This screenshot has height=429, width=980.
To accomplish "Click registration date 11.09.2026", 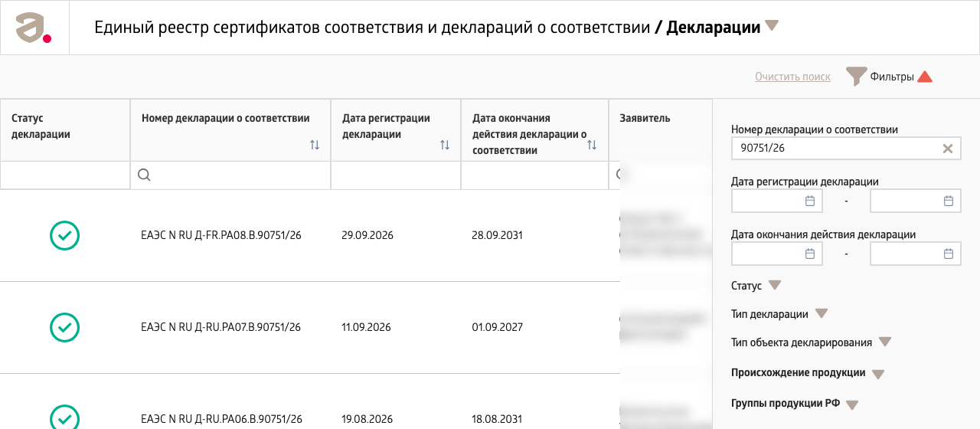I will point(366,327).
